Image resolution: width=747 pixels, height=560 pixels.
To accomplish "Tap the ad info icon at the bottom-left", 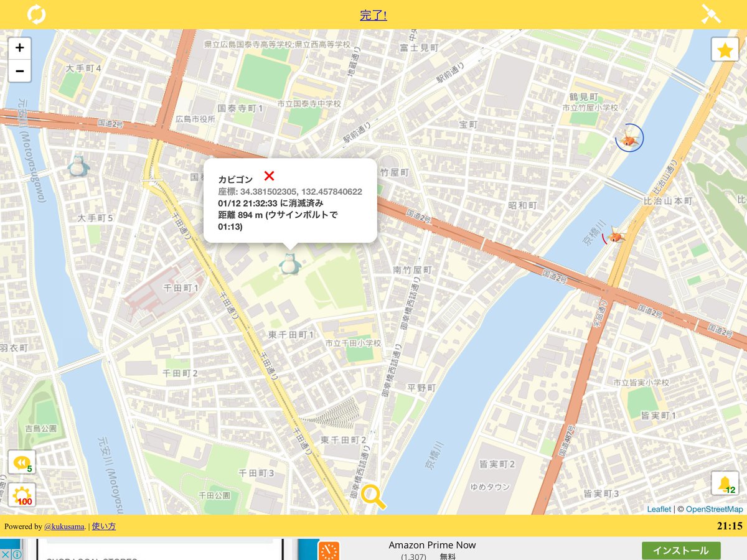I will pyautogui.click(x=17, y=554).
